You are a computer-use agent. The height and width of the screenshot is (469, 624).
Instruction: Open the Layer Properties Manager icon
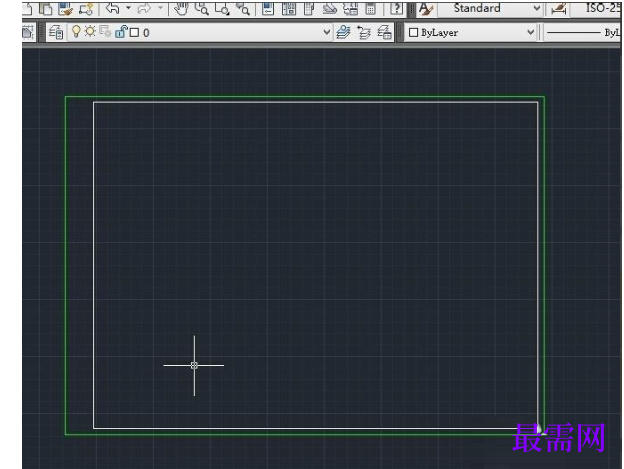pos(56,32)
